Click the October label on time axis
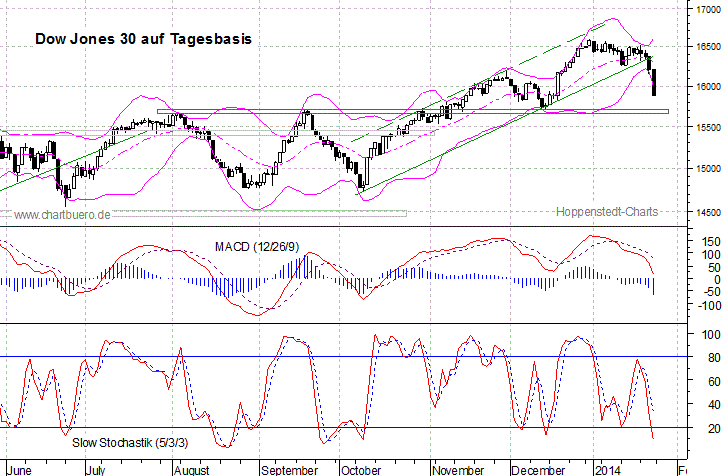The image size is (723, 476). pos(361,470)
